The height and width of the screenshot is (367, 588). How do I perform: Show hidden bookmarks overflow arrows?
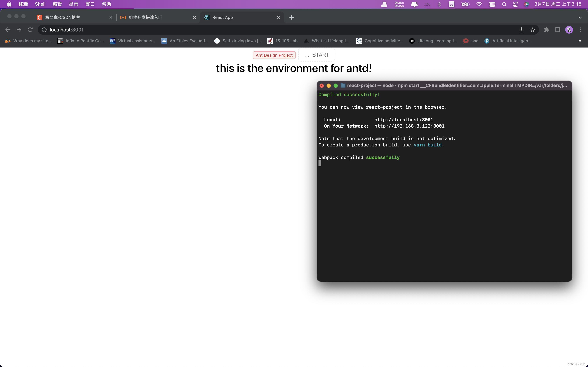pos(580,41)
